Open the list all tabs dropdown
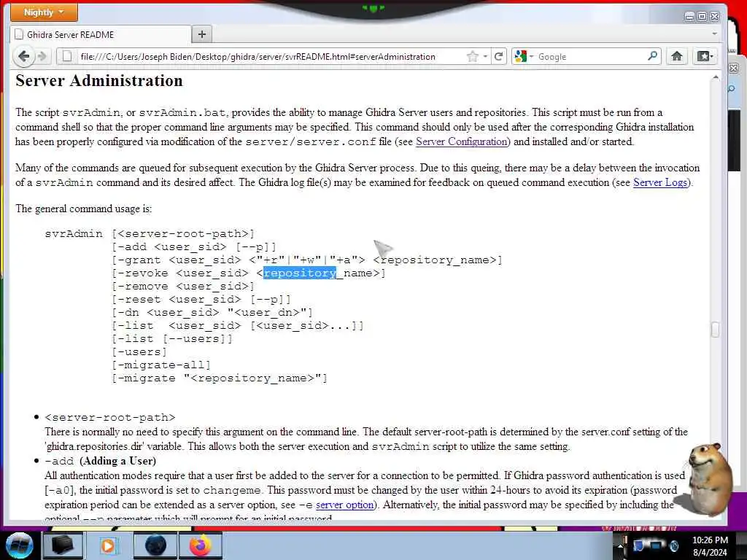Image resolution: width=747 pixels, height=560 pixels. point(714,34)
